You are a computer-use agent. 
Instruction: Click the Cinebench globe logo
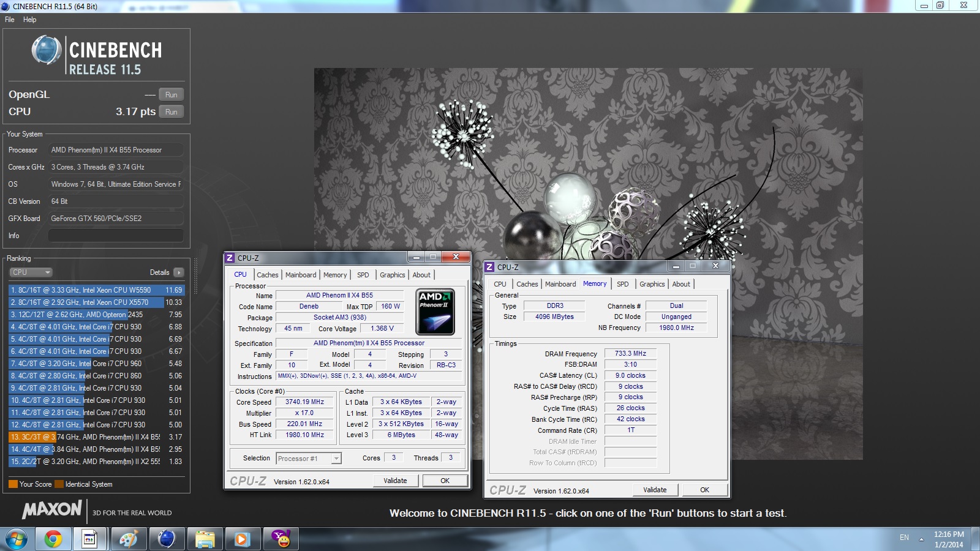47,50
